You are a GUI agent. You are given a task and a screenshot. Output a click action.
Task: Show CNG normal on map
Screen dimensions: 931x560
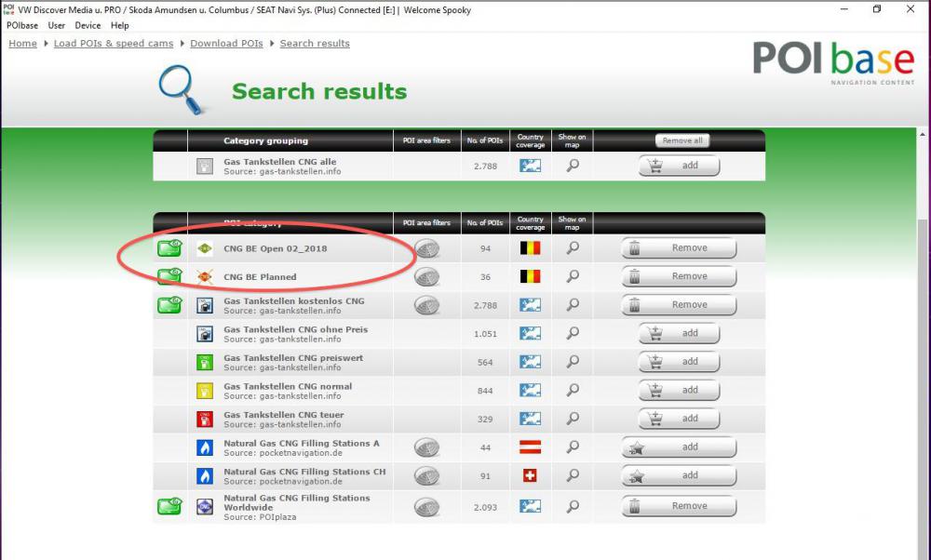click(x=573, y=391)
